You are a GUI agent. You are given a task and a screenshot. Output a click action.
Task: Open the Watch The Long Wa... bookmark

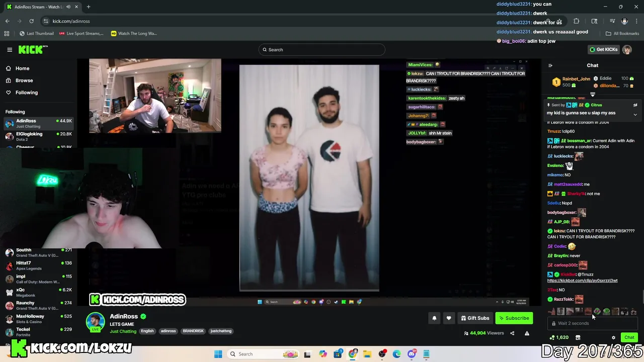coord(133,33)
